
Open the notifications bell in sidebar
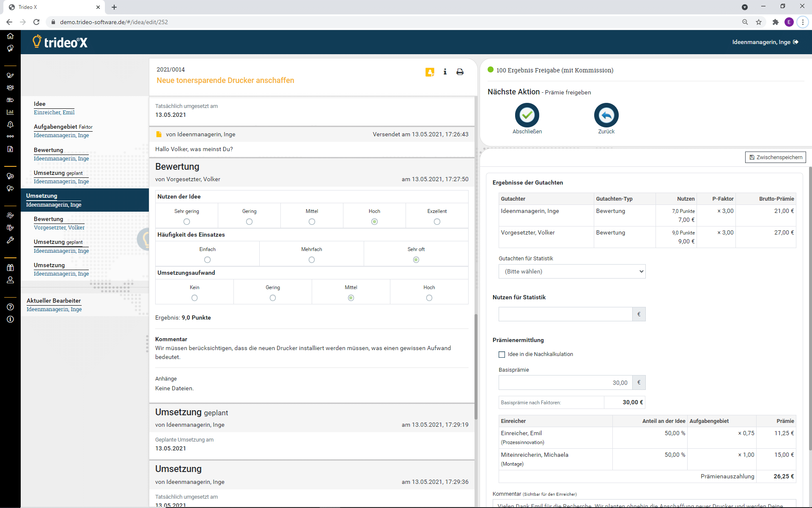tap(10, 124)
